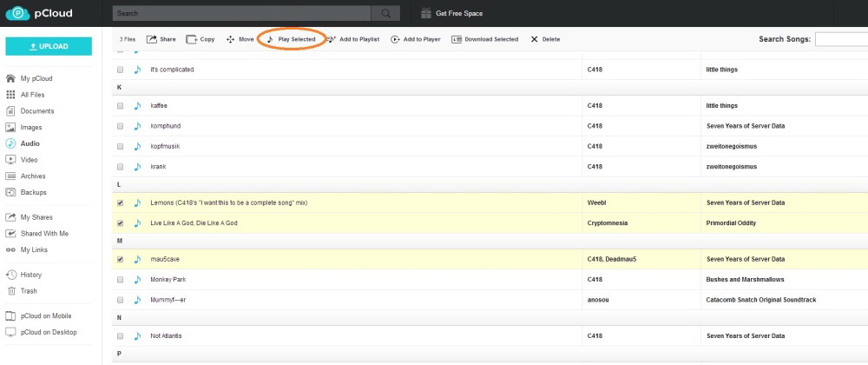Viewport: 868px width, 365px height.
Task: Click Add to Player
Action: coord(416,39)
